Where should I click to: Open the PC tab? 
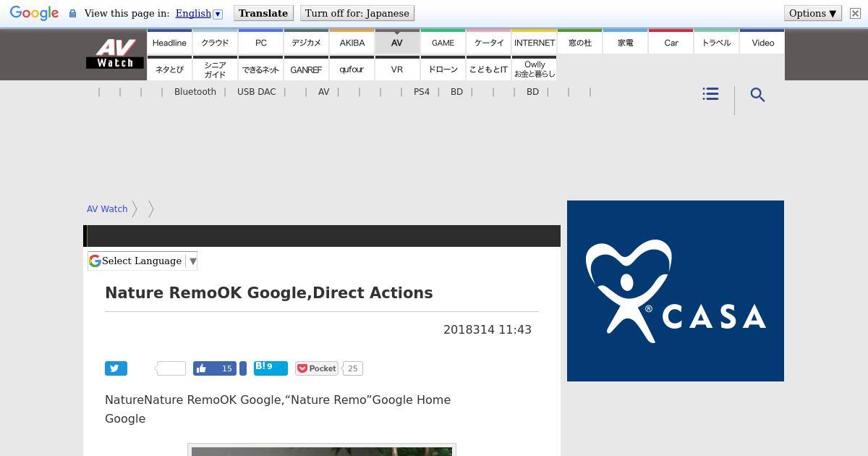[261, 43]
